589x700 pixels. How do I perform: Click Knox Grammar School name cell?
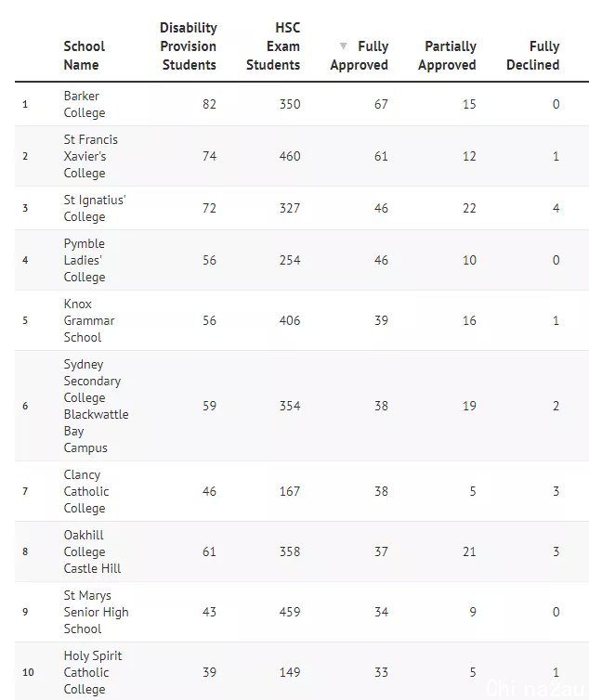(x=89, y=320)
